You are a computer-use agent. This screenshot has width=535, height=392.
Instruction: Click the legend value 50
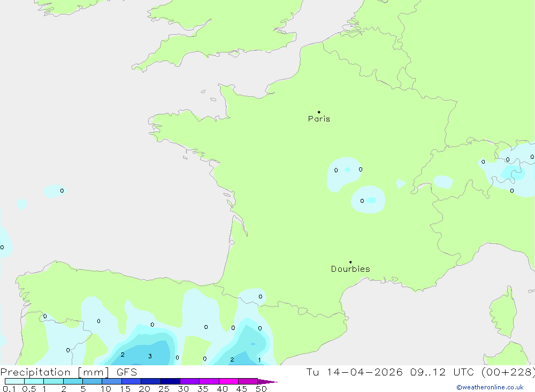pos(262,389)
